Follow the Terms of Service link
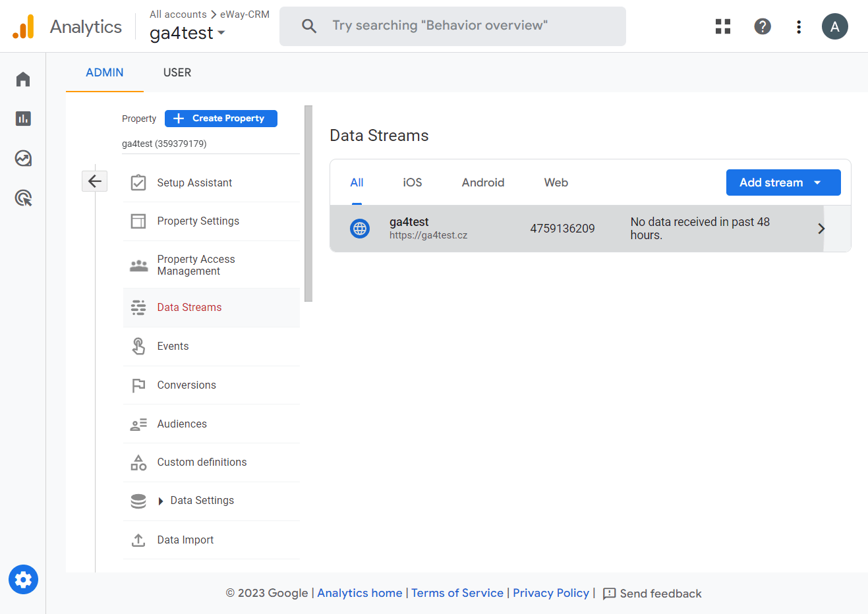Image resolution: width=868 pixels, height=614 pixels. pos(457,593)
